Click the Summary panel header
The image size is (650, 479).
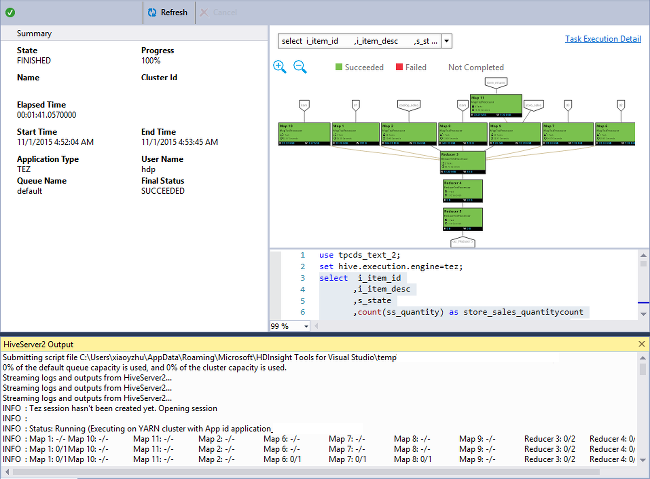(35, 33)
